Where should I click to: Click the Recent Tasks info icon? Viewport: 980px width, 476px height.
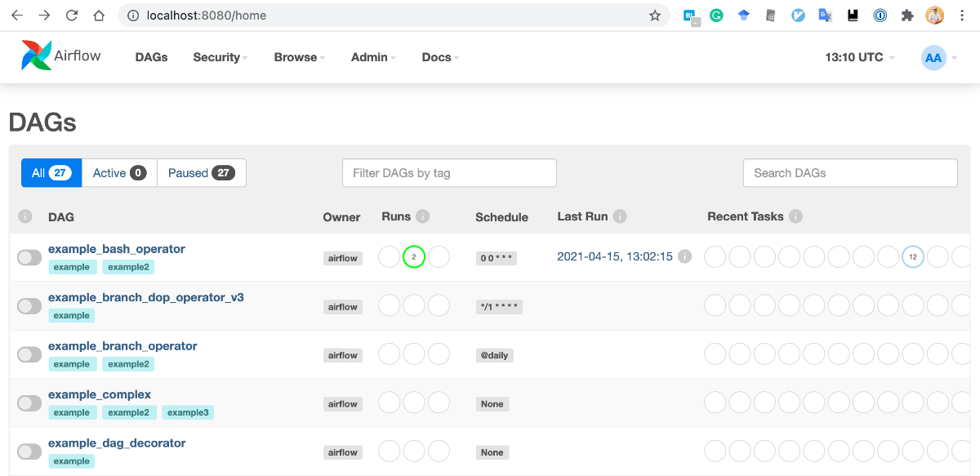point(795,216)
